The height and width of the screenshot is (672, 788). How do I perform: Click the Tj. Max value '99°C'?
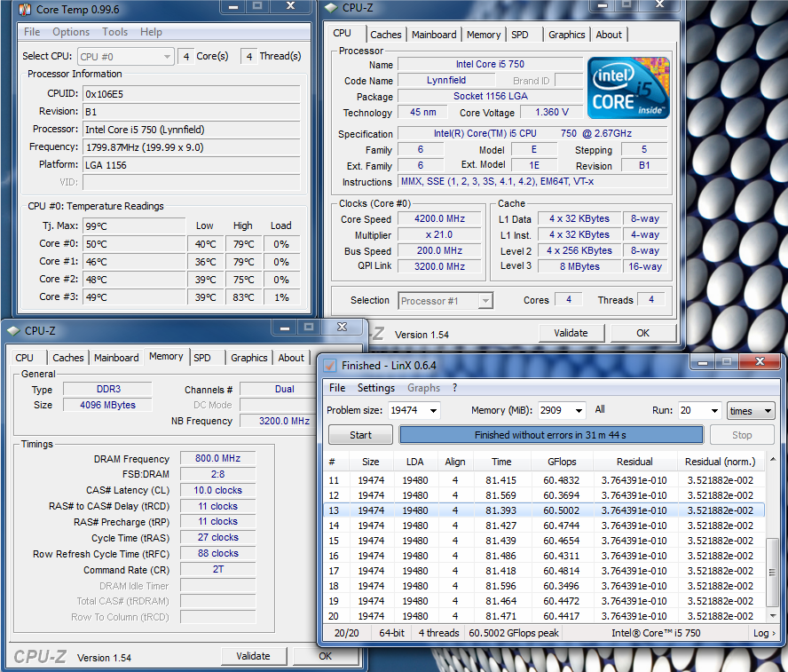(x=134, y=225)
